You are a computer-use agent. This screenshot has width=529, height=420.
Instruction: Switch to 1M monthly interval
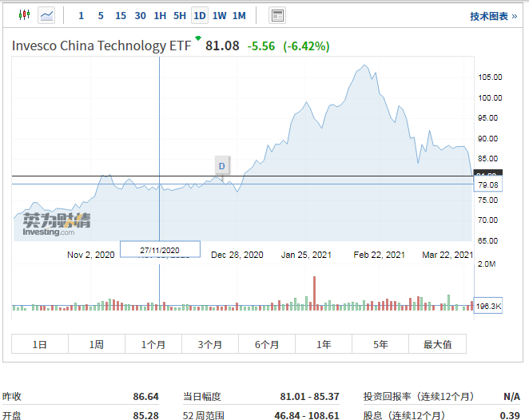pos(239,15)
